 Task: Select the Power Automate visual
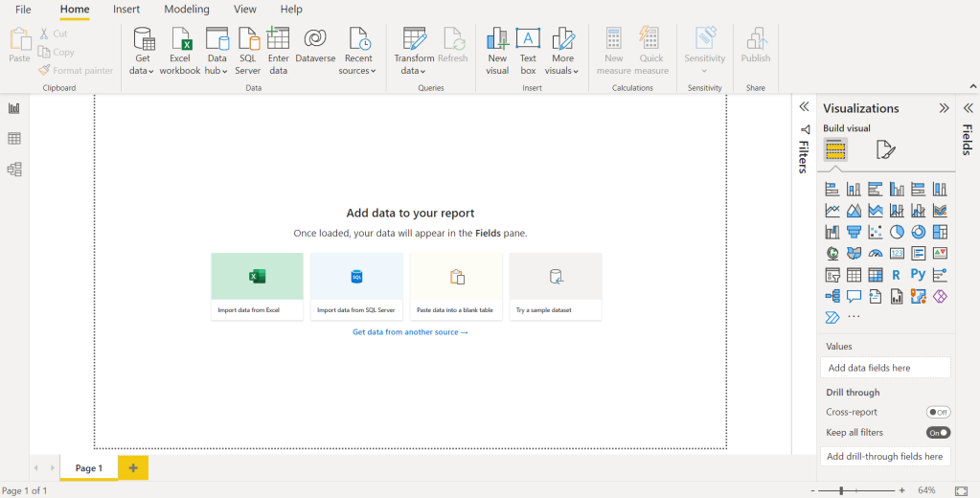[832, 317]
